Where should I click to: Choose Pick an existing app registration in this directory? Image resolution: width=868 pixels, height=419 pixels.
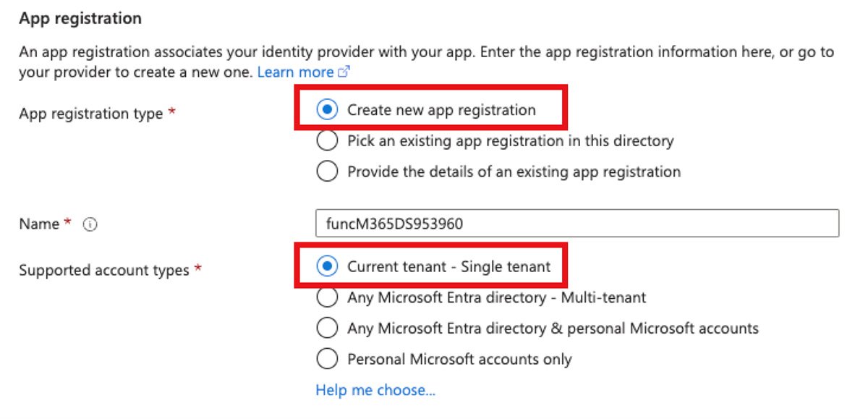tap(327, 140)
